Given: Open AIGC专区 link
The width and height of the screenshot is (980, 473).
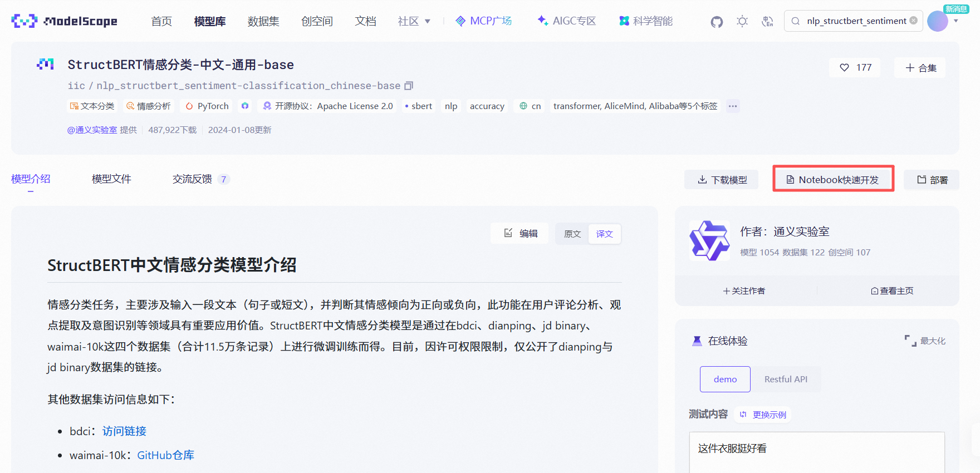Looking at the screenshot, I should (567, 21).
